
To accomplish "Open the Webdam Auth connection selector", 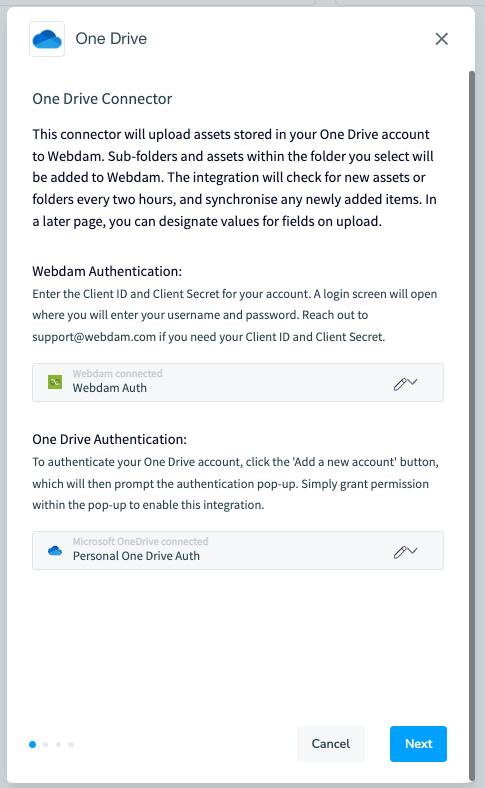I will coord(238,382).
